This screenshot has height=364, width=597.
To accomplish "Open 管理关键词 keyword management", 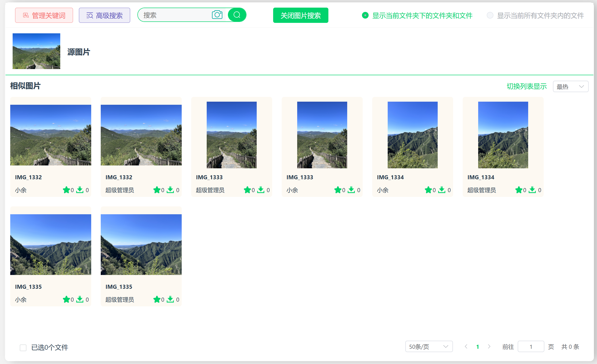I will 44,15.
